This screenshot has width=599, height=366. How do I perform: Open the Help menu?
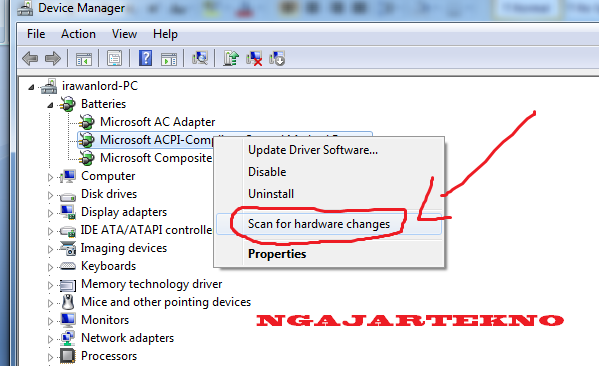click(165, 34)
